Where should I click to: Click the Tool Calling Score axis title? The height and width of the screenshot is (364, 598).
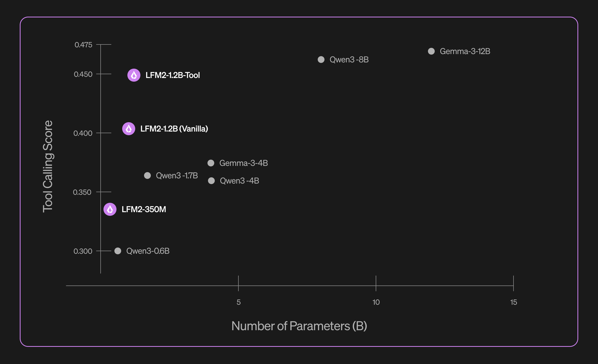pos(48,166)
